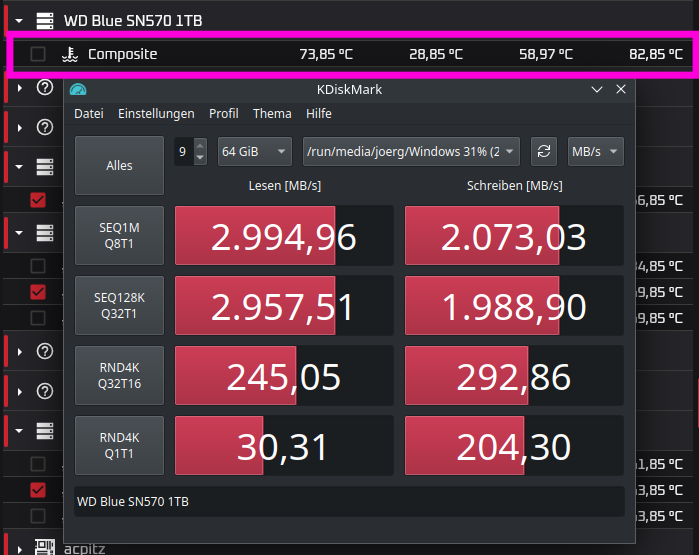Click the WD Blue SN570 1TB comment field
Screen dimensions: 699x555
pyautogui.click(x=349, y=502)
